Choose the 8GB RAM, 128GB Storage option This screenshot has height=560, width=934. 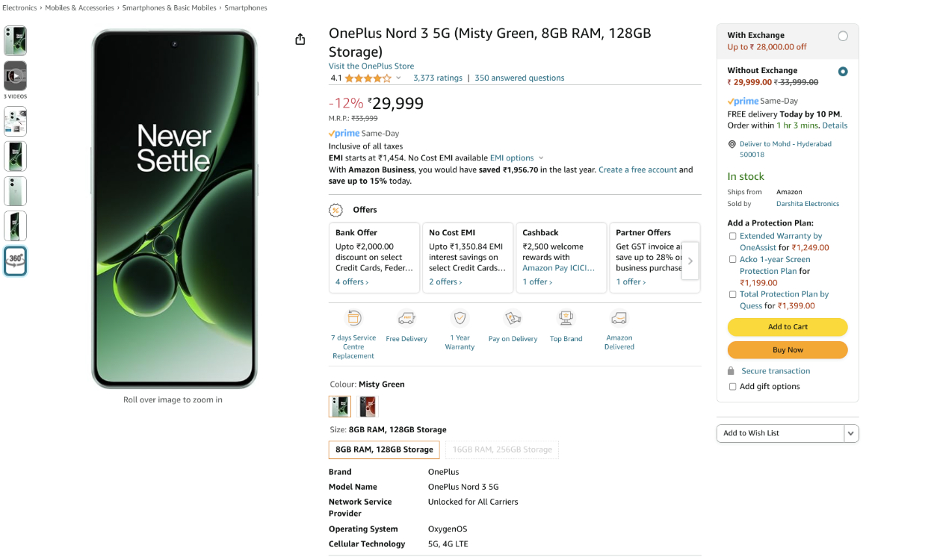(383, 449)
